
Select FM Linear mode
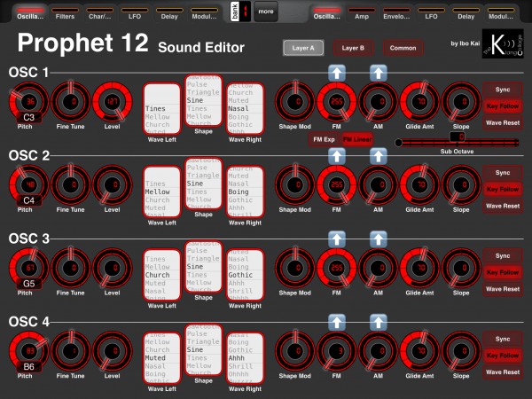357,139
